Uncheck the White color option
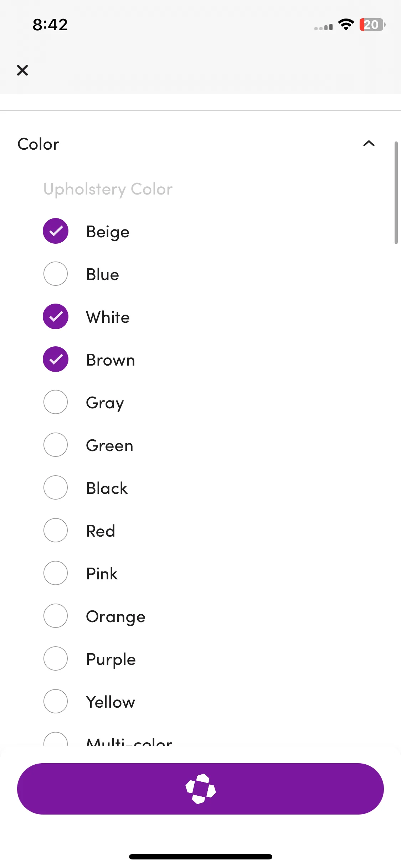This screenshot has width=401, height=868. click(56, 316)
